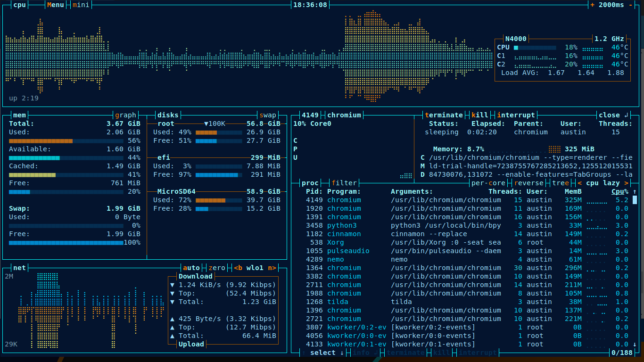Enable tree view for processes
The image size is (644, 362).
[560, 183]
